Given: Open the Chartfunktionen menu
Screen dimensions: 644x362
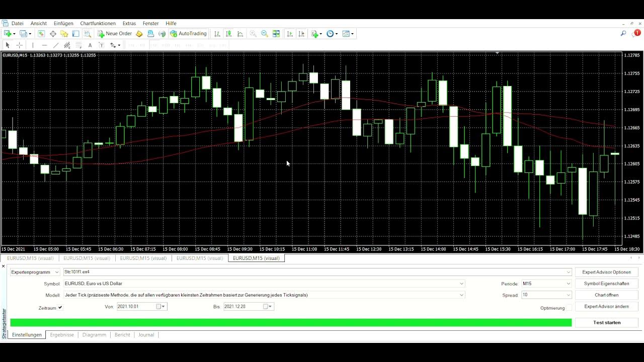Looking at the screenshot, I should (98, 23).
